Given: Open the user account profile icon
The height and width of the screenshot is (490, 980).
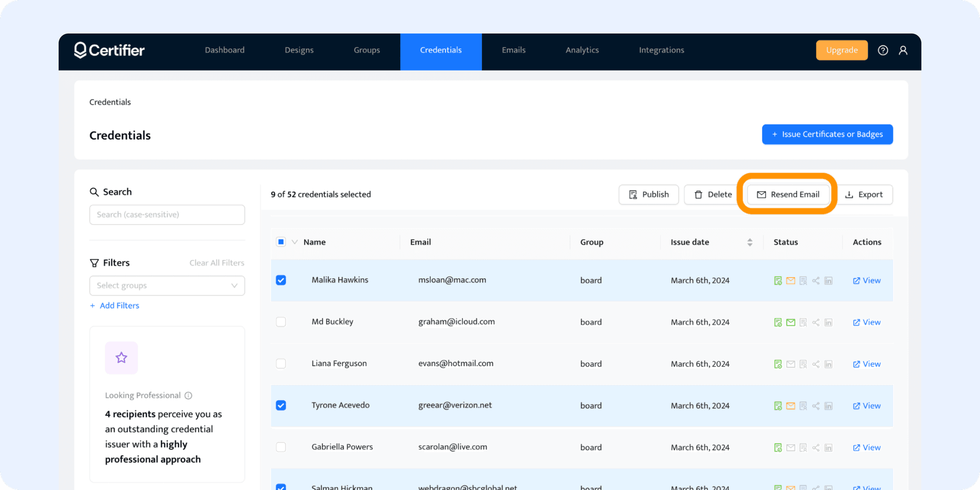Looking at the screenshot, I should (903, 50).
